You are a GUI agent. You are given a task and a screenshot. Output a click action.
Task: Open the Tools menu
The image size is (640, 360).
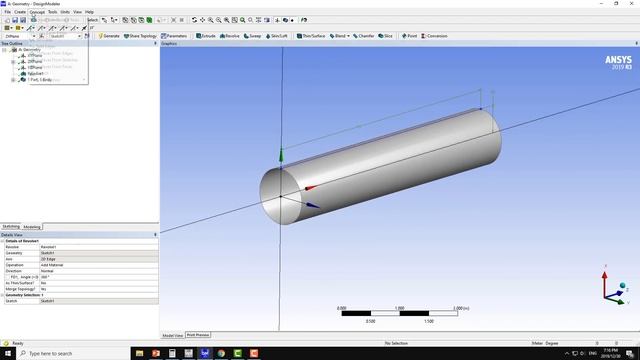[53, 12]
